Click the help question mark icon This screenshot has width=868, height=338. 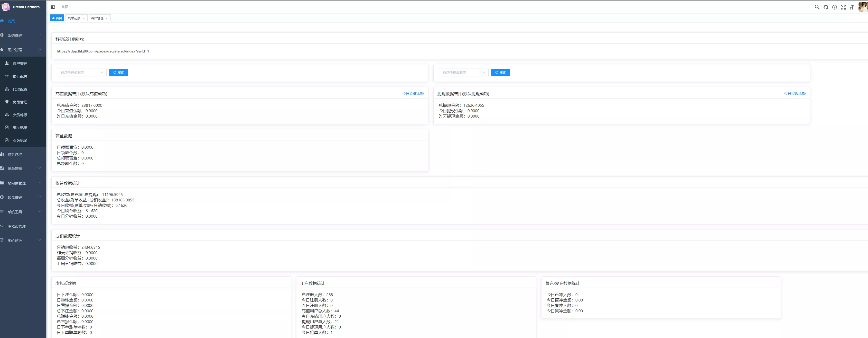[x=834, y=7]
